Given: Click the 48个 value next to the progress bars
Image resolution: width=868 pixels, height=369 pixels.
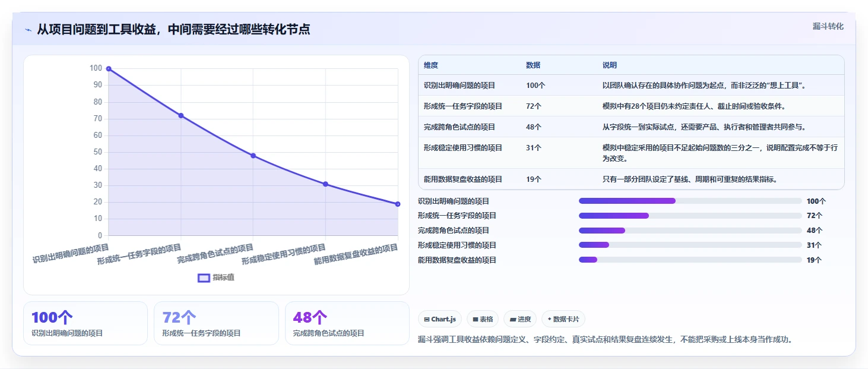Looking at the screenshot, I should [815, 231].
